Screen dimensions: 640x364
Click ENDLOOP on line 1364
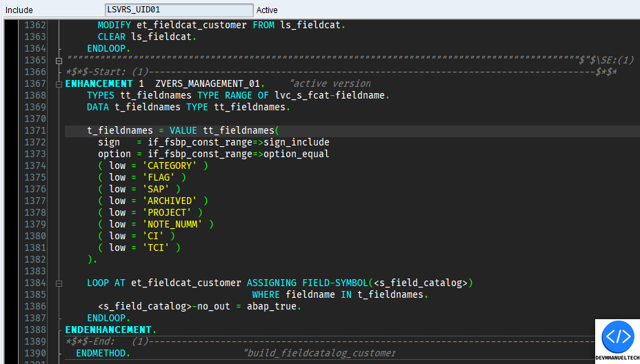coord(106,48)
